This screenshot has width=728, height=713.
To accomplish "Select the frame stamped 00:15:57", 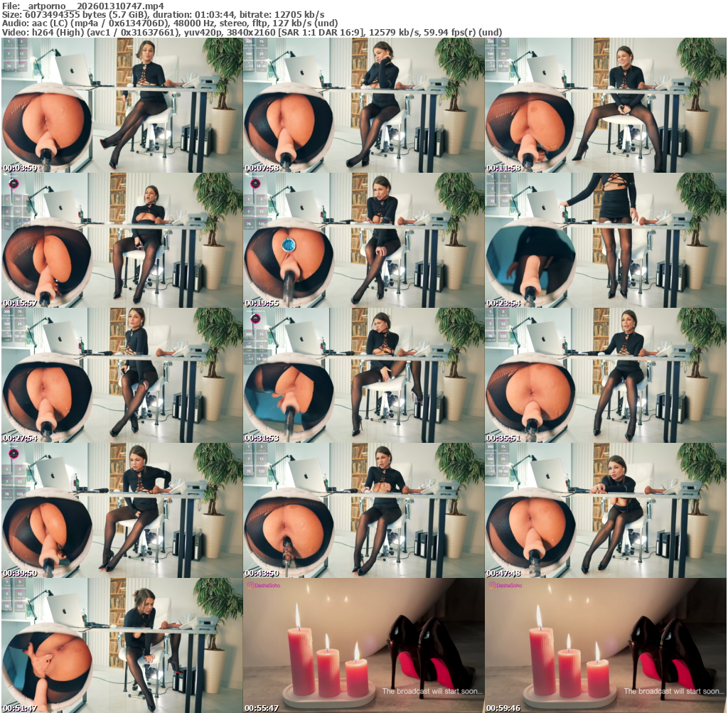I will (122, 240).
